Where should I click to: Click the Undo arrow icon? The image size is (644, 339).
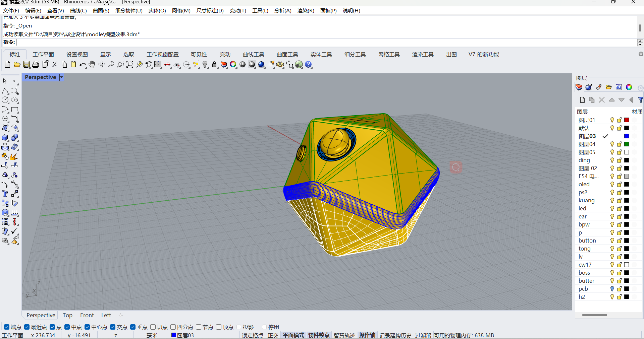pyautogui.click(x=82, y=65)
